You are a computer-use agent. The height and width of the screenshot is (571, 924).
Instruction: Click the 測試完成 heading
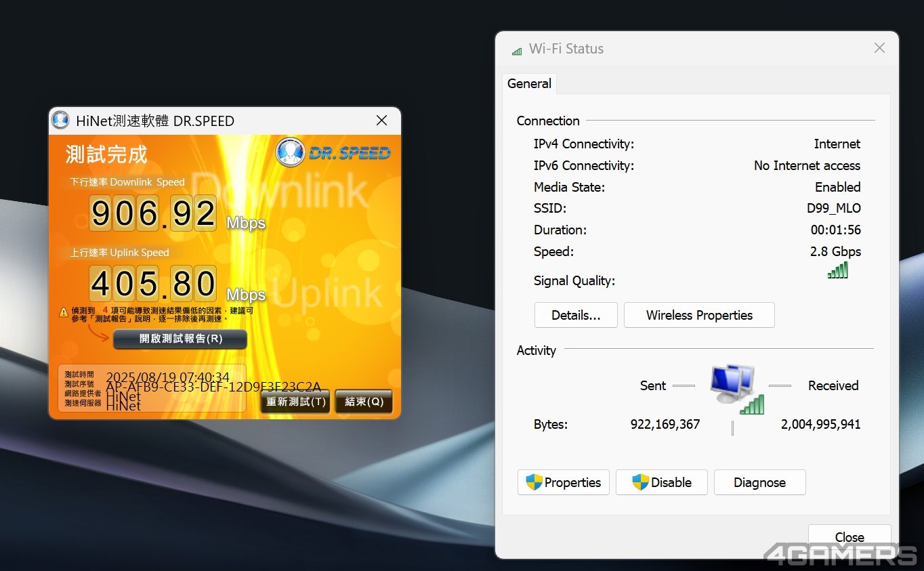106,154
